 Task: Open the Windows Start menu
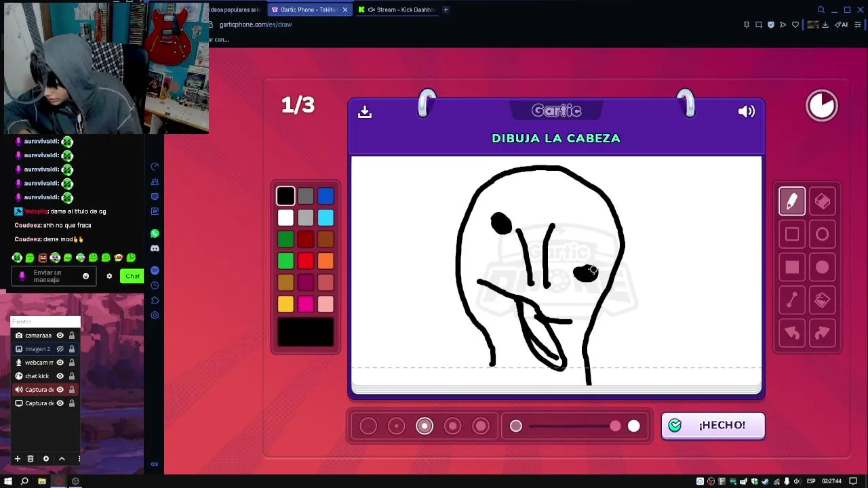[x=8, y=481]
